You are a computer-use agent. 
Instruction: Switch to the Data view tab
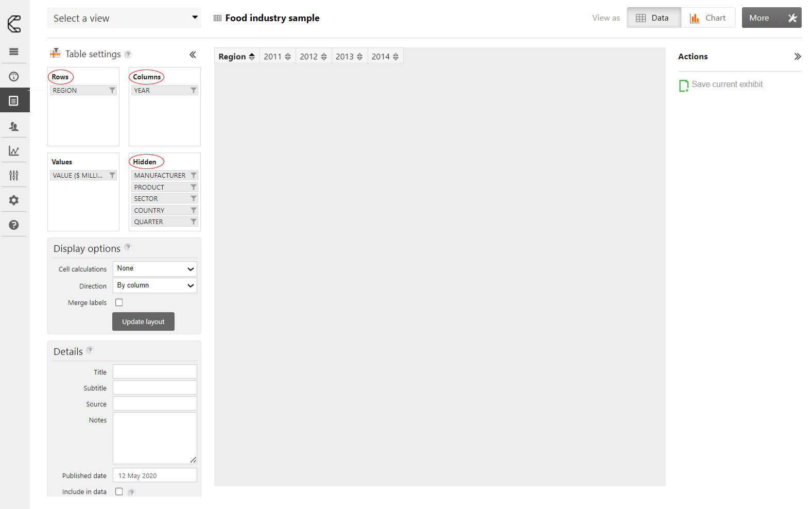pos(653,18)
